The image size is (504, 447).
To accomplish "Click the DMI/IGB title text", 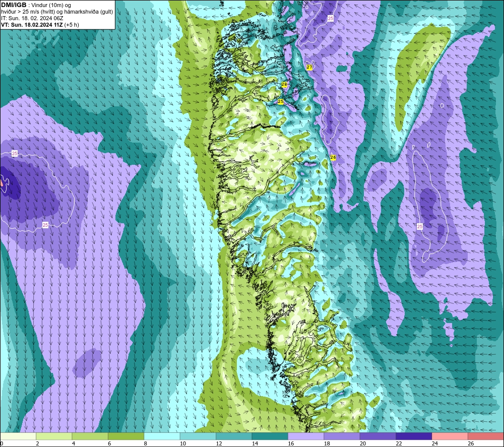I will (14, 5).
